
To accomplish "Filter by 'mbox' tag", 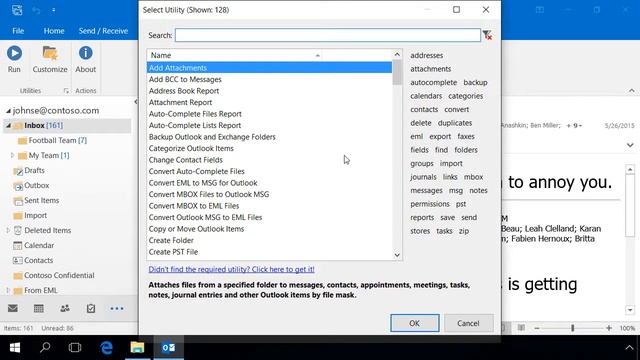I will (473, 177).
